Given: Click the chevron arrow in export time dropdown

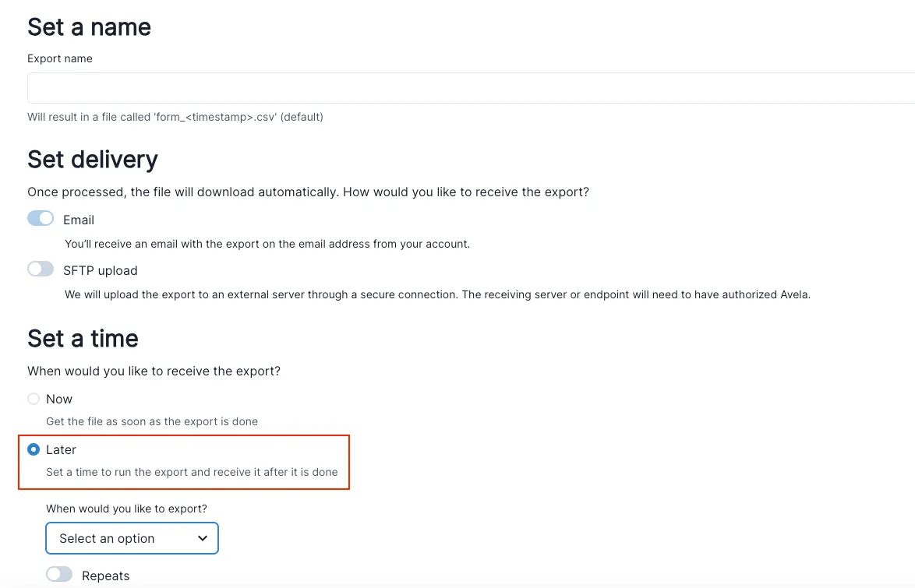Looking at the screenshot, I should point(203,538).
